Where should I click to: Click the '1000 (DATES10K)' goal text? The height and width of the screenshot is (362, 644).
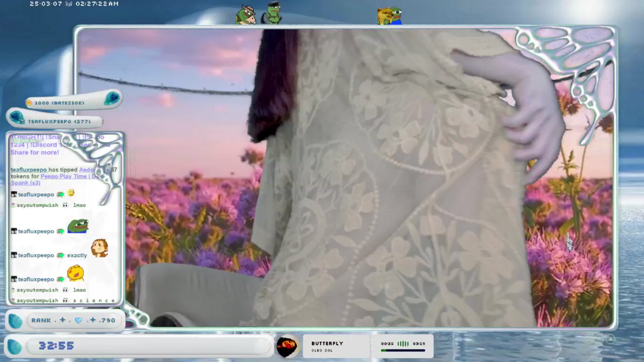click(x=59, y=103)
